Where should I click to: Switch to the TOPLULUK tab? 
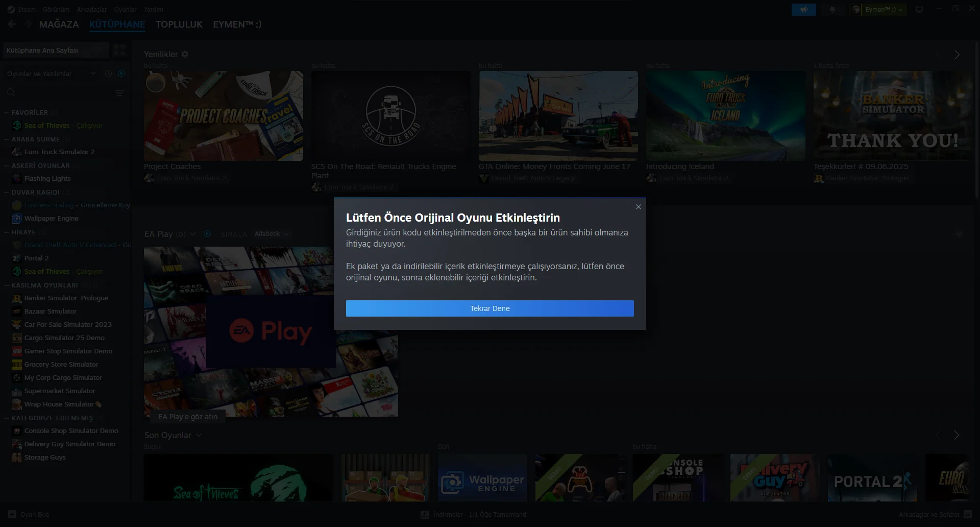coord(179,25)
